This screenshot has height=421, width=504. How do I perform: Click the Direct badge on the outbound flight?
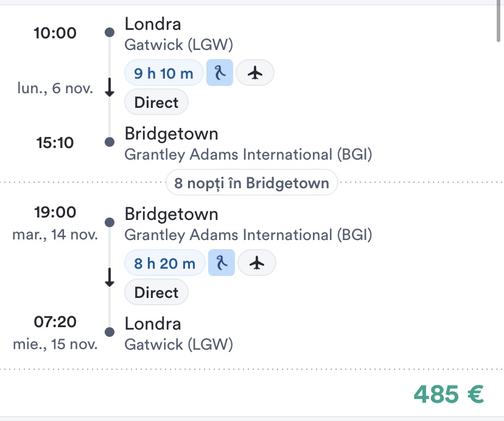pos(156,102)
